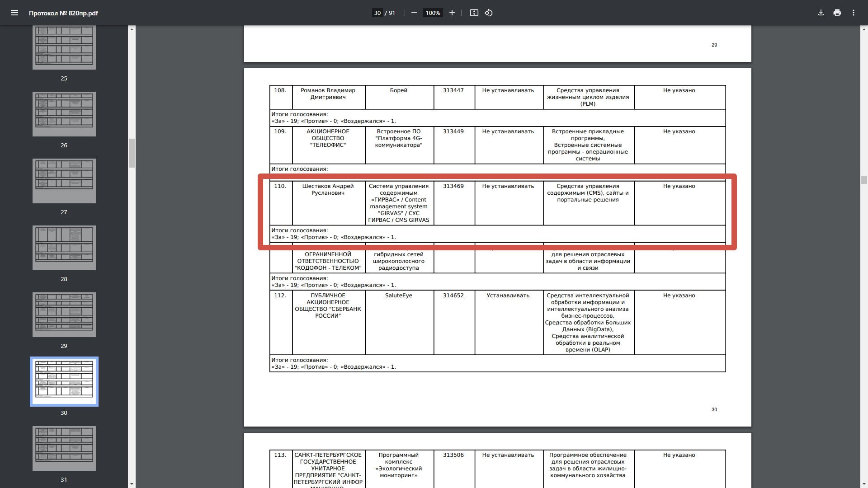Screen dimensions: 868x488
Task: Click the zoom out minus icon
Action: [414, 13]
